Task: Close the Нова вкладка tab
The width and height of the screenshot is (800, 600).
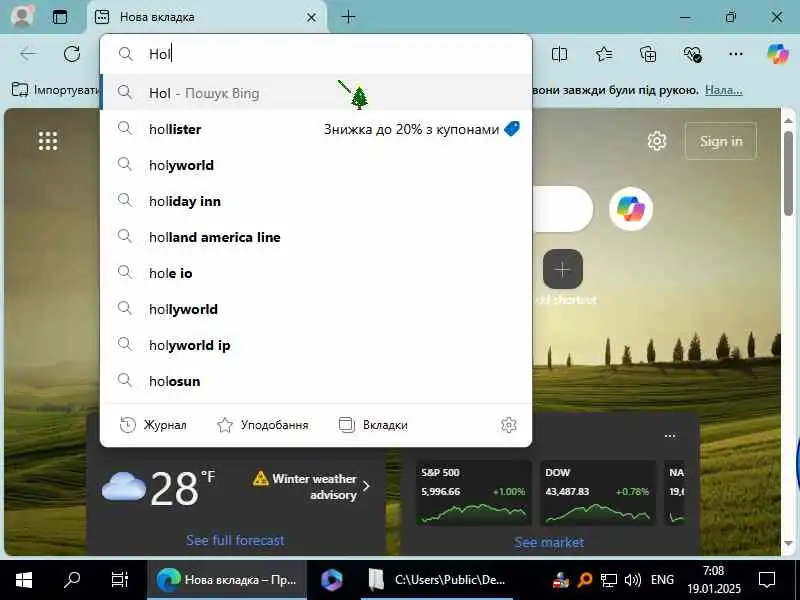Action: coord(311,18)
